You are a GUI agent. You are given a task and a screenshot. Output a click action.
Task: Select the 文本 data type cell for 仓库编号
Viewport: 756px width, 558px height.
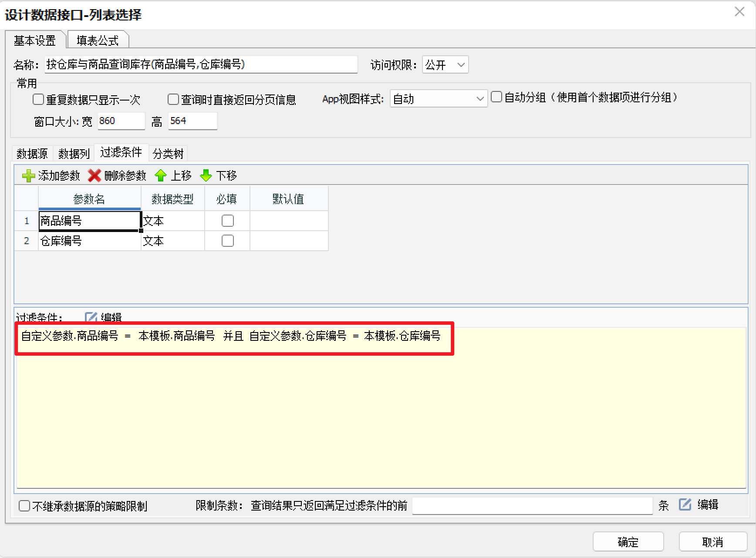tap(173, 241)
